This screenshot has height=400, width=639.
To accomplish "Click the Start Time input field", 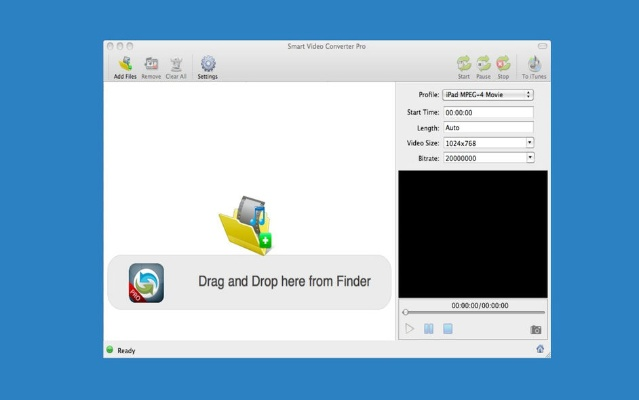I will (488, 113).
